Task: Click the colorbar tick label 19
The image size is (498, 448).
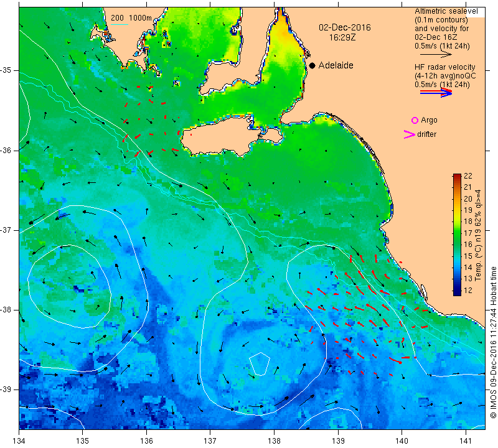Action: (468, 210)
